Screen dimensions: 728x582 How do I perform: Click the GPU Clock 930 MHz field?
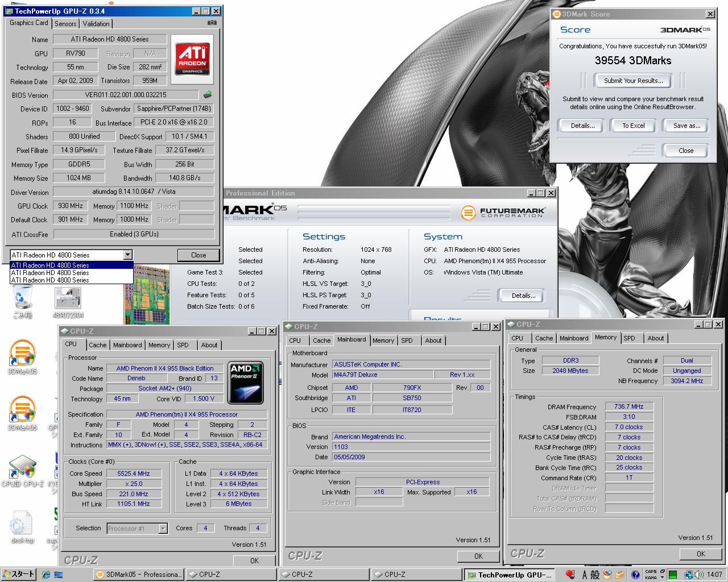pos(71,206)
